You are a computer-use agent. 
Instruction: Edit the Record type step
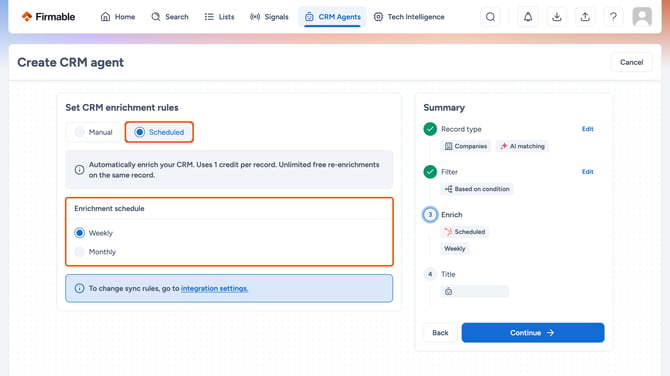[588, 129]
